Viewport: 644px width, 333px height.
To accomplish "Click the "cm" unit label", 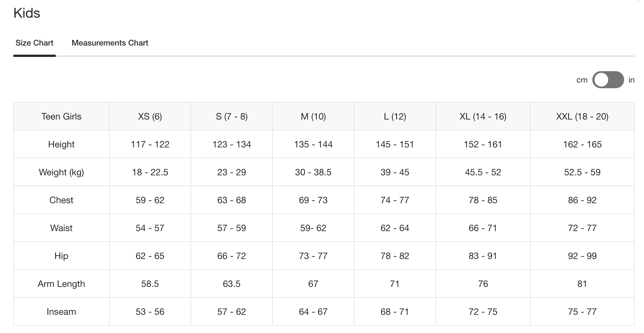I will [582, 80].
